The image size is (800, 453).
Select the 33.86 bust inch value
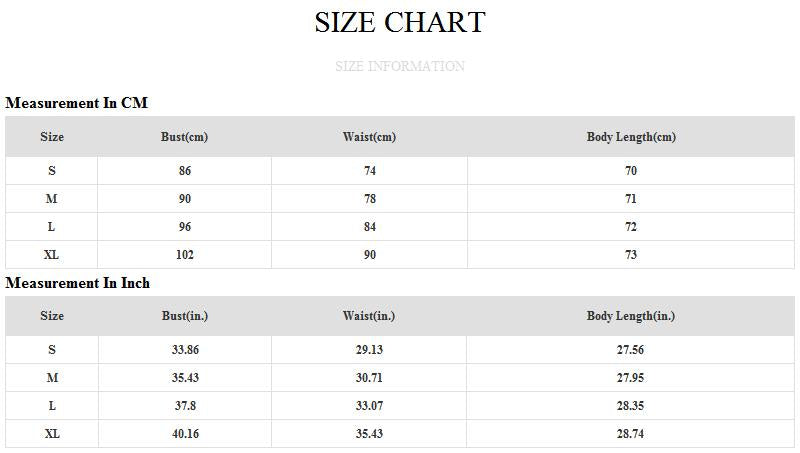coord(184,350)
